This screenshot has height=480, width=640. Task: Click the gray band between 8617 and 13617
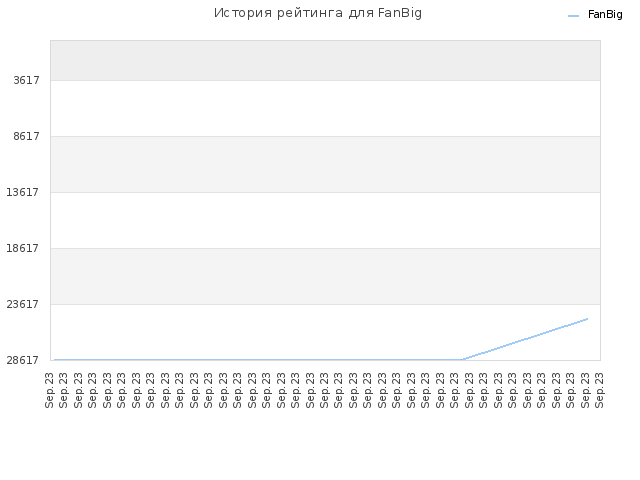point(325,164)
